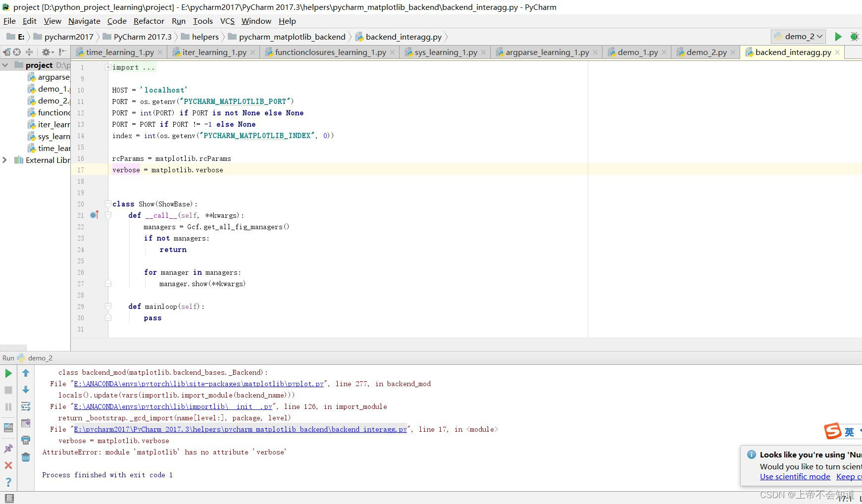Close the backend_interagg.py tab
The width and height of the screenshot is (862, 504).
pos(837,52)
